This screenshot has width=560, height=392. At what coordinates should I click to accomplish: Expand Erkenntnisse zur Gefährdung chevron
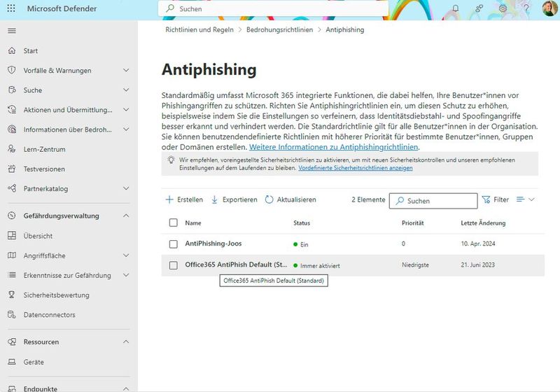(x=126, y=275)
